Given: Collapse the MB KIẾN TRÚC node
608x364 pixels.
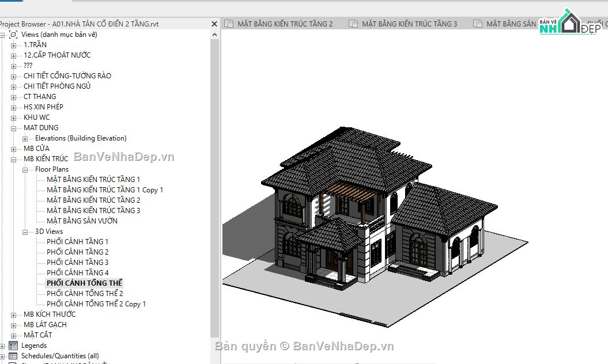Looking at the screenshot, I should coord(14,158).
